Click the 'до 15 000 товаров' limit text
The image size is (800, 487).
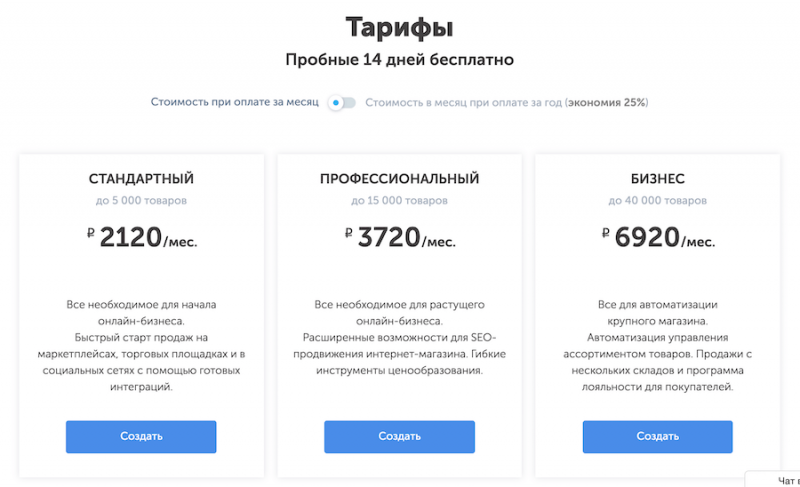pos(399,200)
